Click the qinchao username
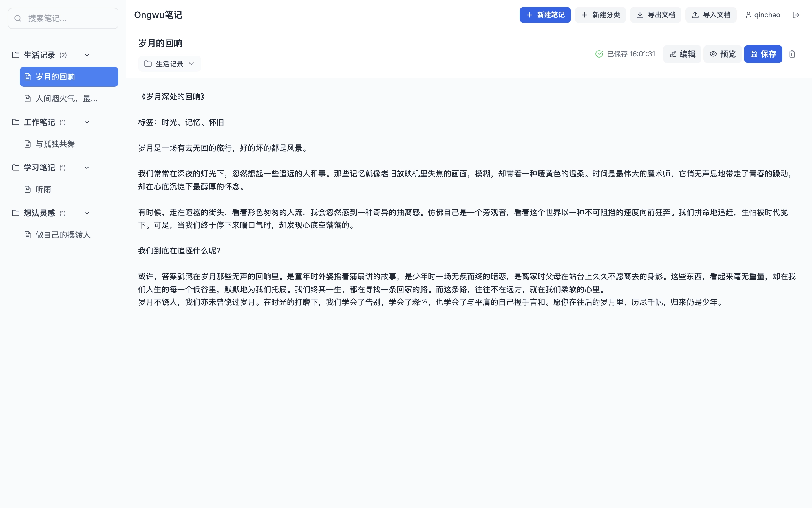This screenshot has width=812, height=508. pyautogui.click(x=767, y=15)
